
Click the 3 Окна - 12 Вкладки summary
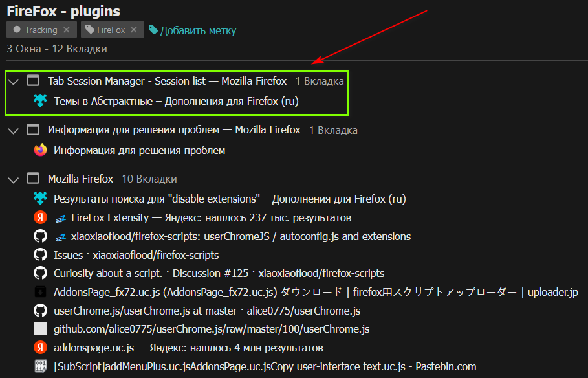point(57,49)
